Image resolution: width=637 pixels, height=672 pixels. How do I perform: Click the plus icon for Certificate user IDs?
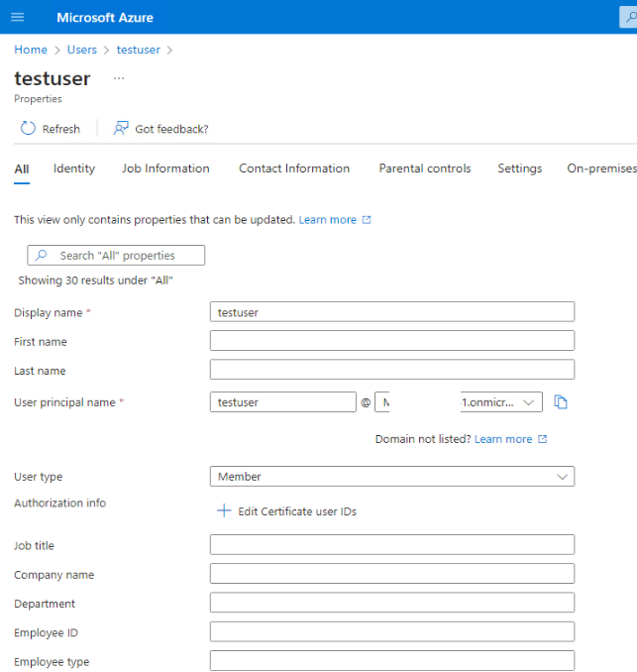click(224, 511)
